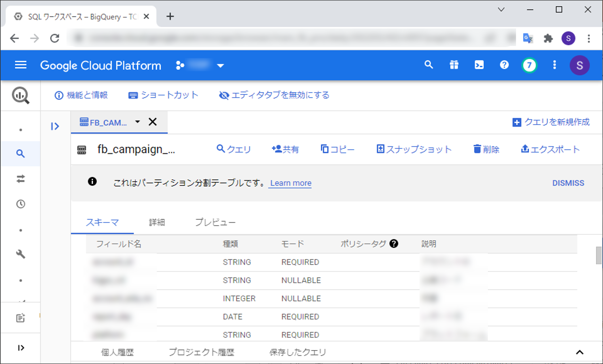Screen dimensions: 603x364
Task: Click the gift free trial icon
Action: [454, 65]
